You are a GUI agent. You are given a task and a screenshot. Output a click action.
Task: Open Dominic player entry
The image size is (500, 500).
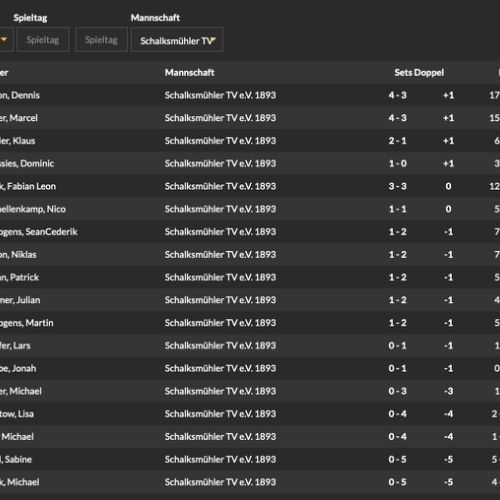pyautogui.click(x=250, y=164)
